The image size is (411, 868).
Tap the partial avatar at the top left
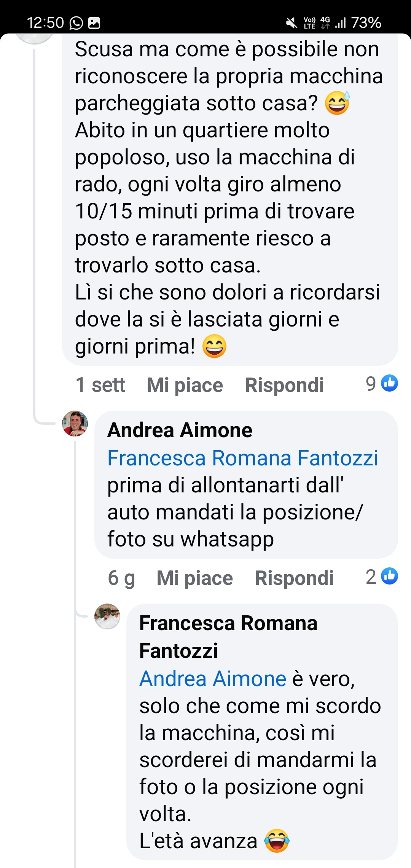[x=35, y=38]
